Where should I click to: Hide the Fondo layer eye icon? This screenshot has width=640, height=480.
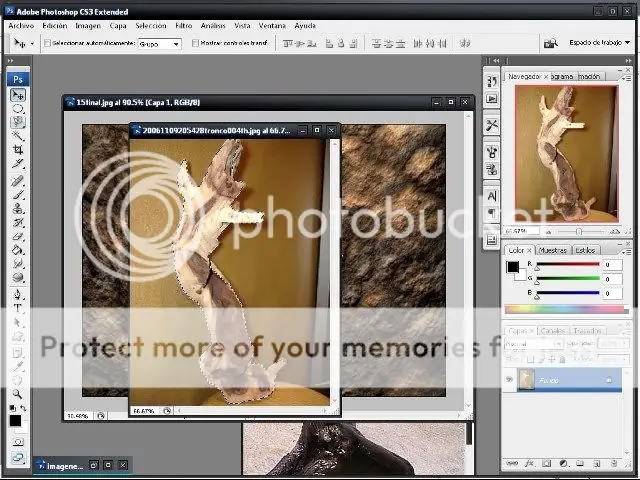(509, 380)
